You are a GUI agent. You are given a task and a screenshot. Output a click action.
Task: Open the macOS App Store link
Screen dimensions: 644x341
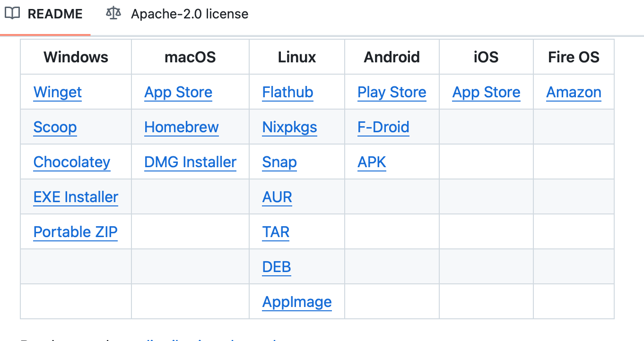click(178, 92)
